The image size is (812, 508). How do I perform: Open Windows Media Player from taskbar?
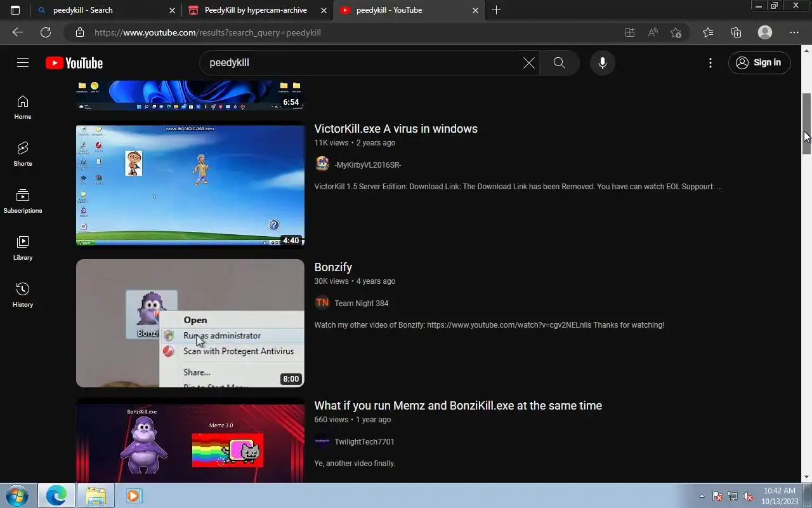pyautogui.click(x=134, y=495)
